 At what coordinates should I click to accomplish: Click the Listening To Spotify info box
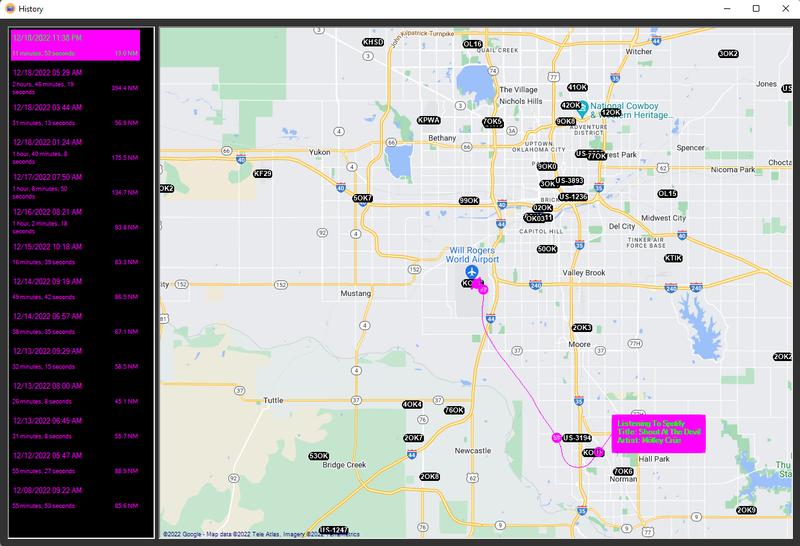(658, 433)
